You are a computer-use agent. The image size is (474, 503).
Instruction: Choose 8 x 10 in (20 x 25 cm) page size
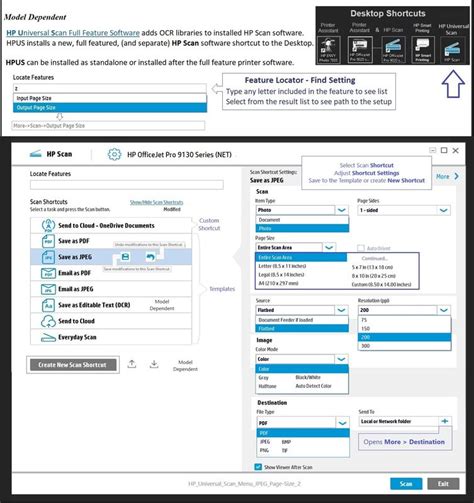tap(373, 276)
